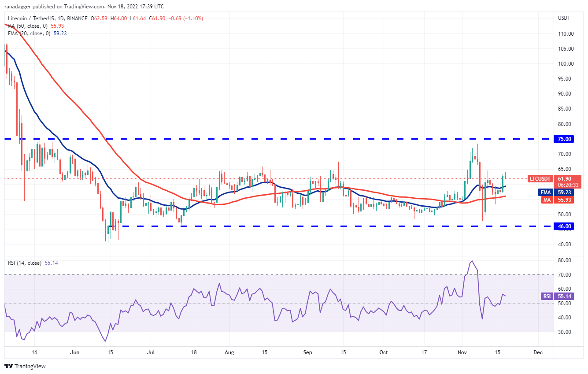Click the purple RSI tag on right axis
588x374 pixels.
tap(547, 296)
